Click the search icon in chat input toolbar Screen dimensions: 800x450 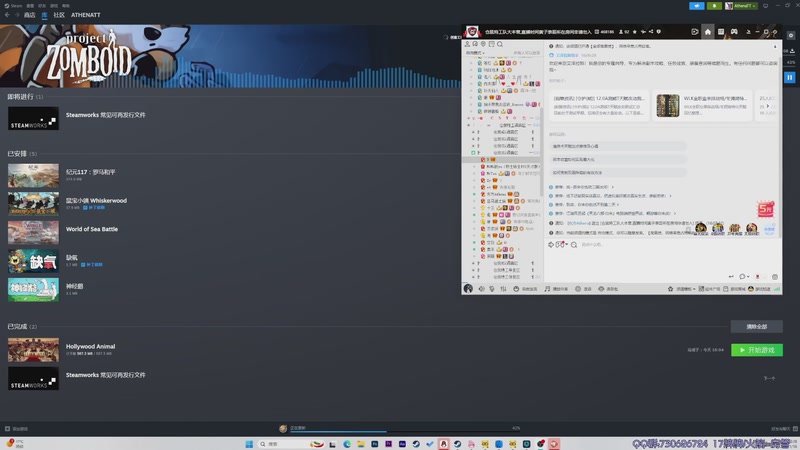coord(574,245)
